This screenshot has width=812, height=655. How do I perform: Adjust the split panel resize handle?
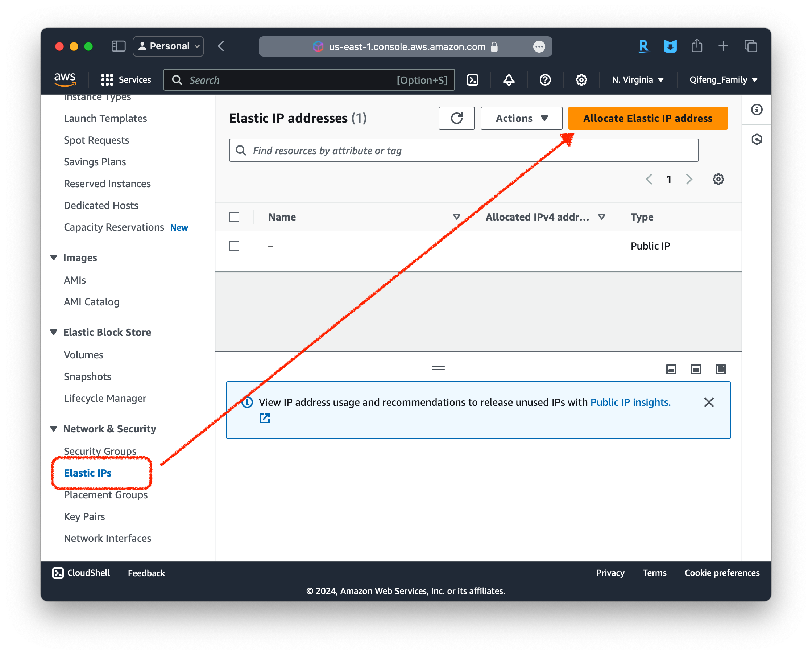click(x=439, y=368)
